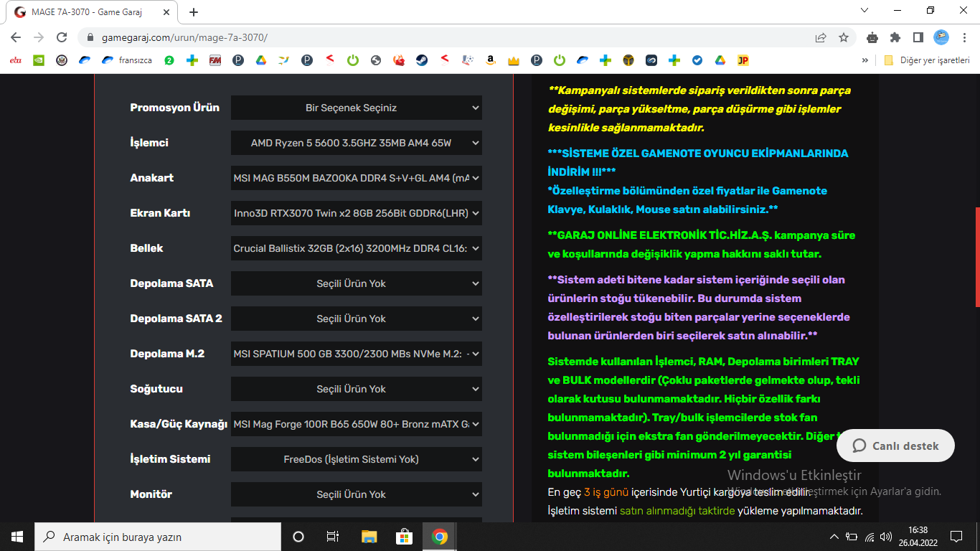Open the taskbar clock and calendar
The width and height of the screenshot is (980, 551).
click(917, 537)
